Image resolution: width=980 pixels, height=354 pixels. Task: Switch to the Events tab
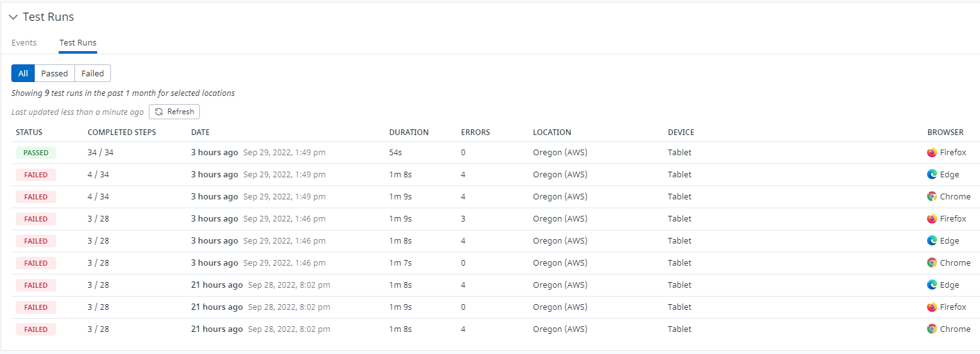24,43
